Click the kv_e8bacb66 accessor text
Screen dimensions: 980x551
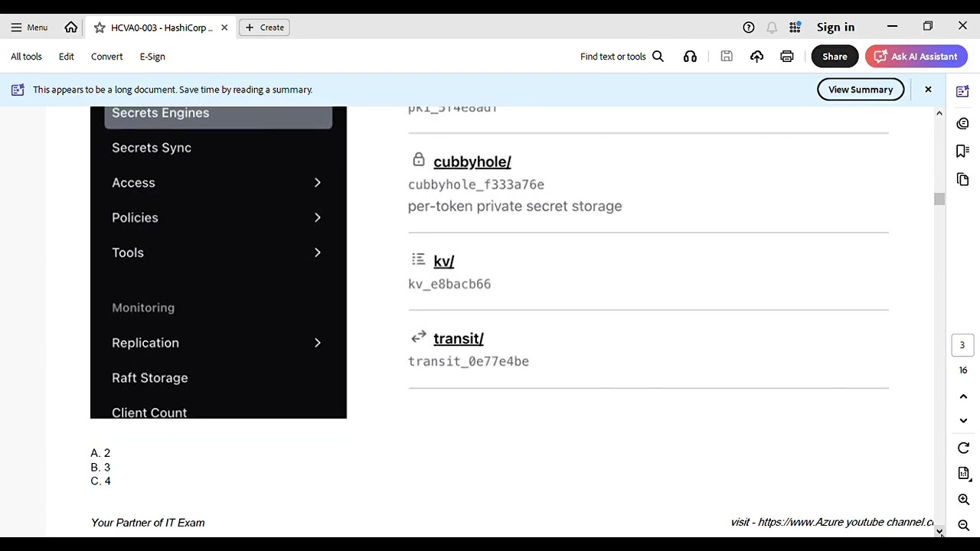point(449,284)
